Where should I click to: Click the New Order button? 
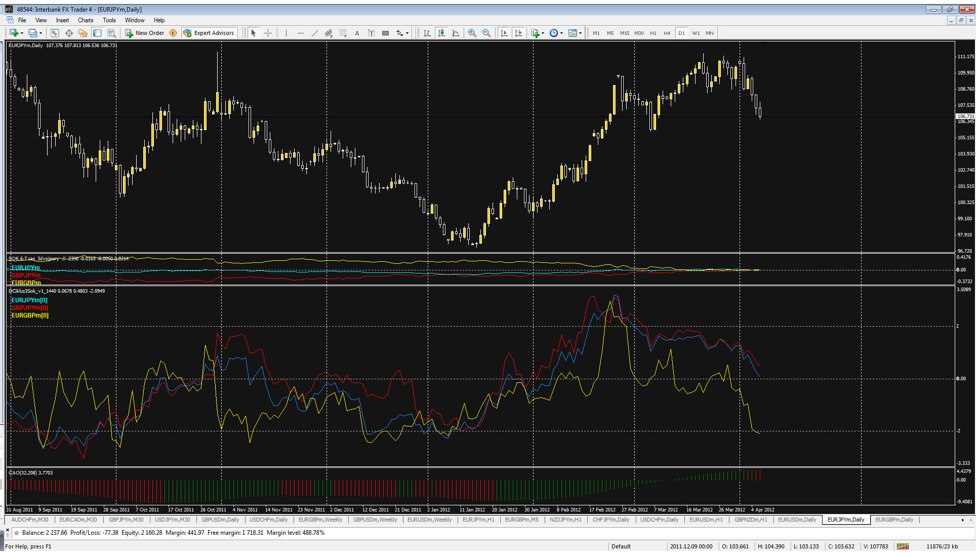[145, 33]
